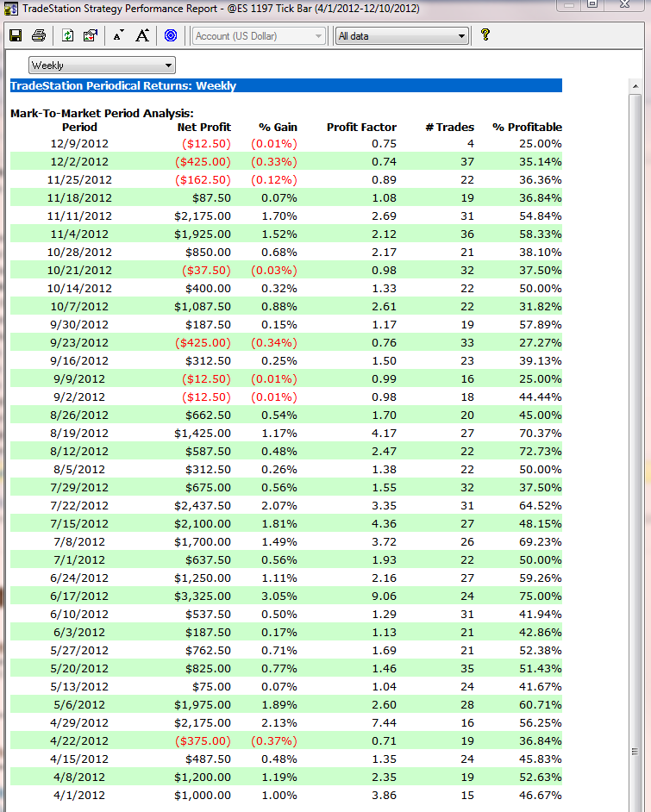Click the $2,437.50 net profit value
651x812 pixels.
point(203,507)
